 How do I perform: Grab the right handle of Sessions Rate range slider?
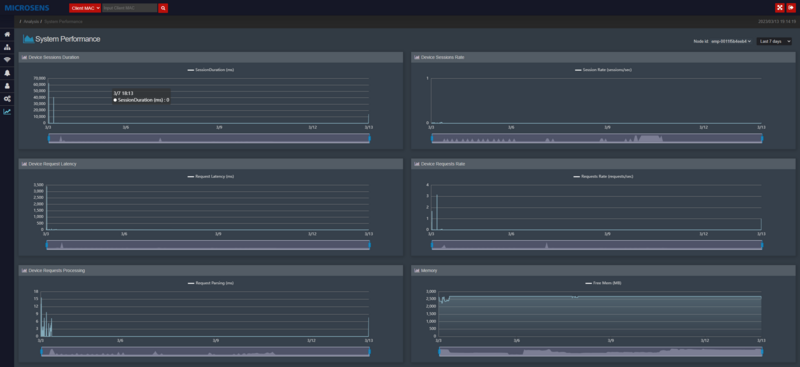tap(762, 138)
